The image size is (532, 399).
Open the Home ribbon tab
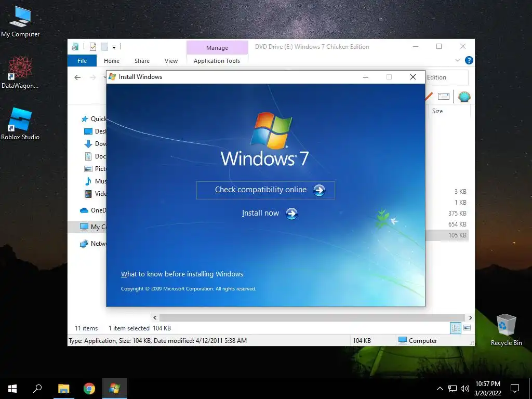[112, 61]
